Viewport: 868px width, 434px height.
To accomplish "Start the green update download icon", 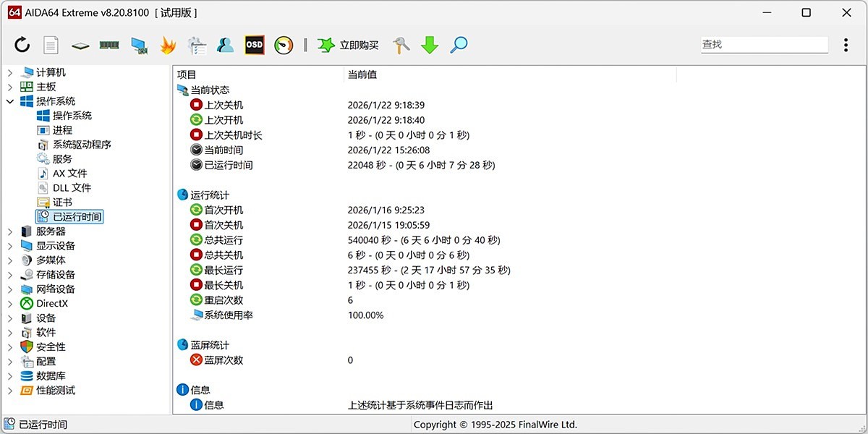I will (x=429, y=45).
